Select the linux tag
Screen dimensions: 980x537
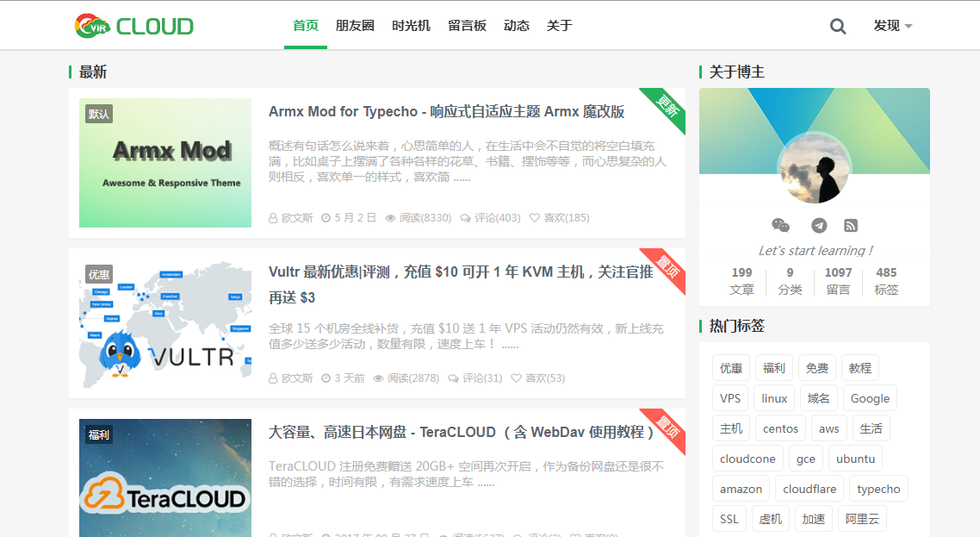pos(773,398)
